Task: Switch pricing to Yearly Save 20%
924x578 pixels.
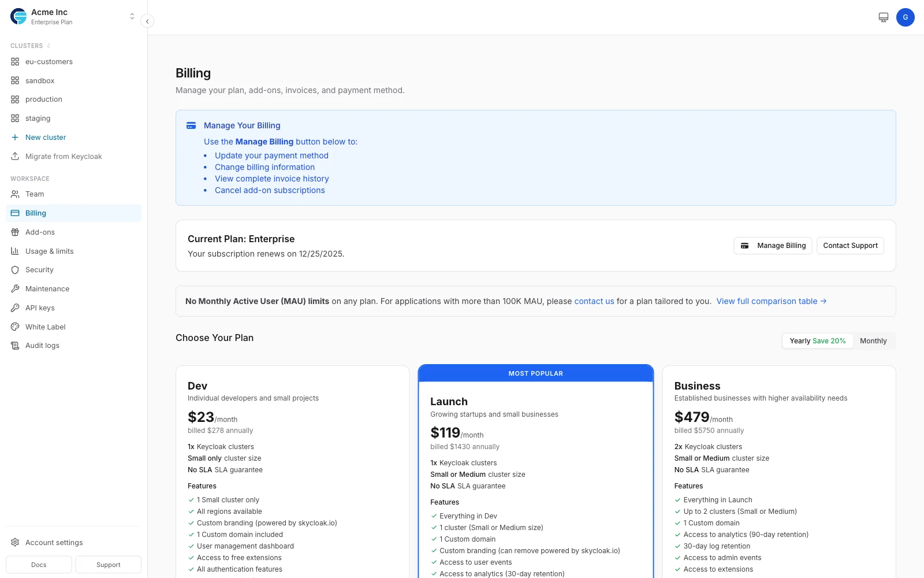Action: 818,341
